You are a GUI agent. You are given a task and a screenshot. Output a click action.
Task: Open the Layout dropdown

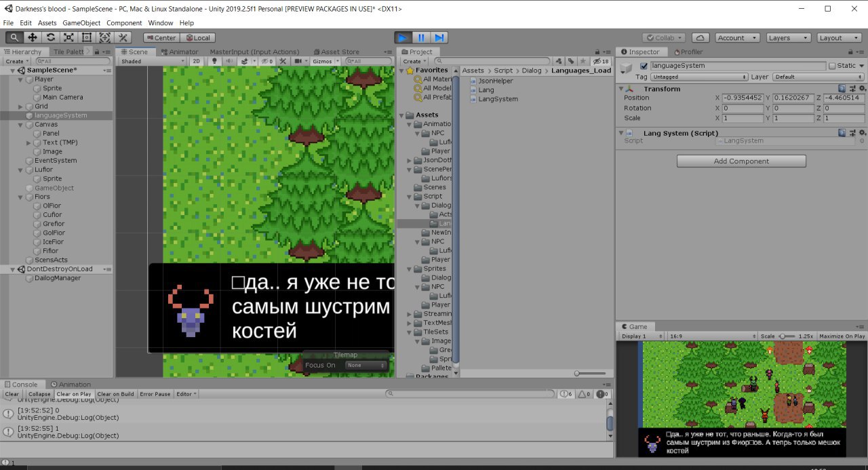click(840, 38)
